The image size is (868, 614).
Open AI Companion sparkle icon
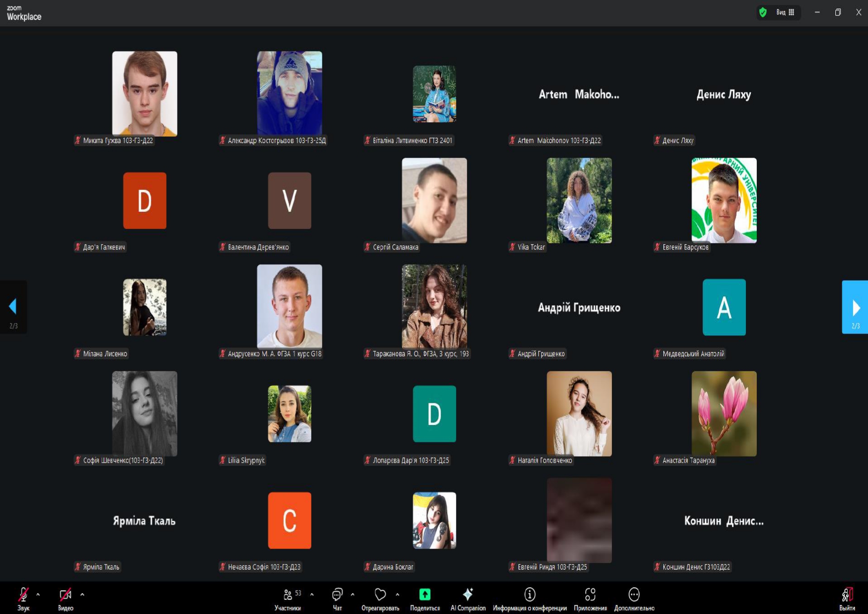(468, 595)
